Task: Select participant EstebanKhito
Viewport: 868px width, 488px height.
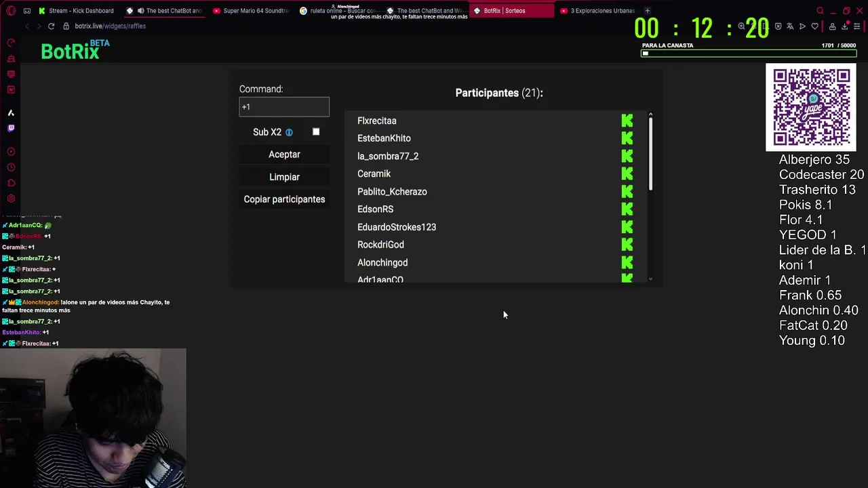Action: [x=384, y=138]
